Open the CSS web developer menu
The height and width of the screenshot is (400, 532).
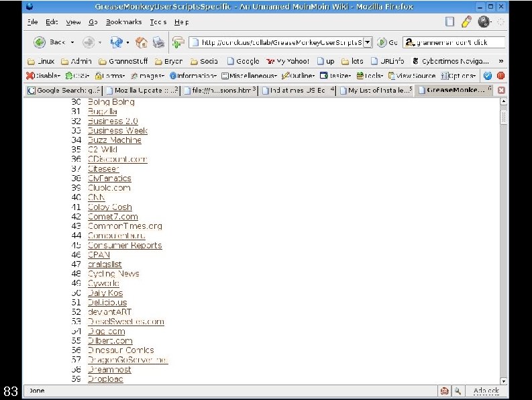click(x=77, y=76)
